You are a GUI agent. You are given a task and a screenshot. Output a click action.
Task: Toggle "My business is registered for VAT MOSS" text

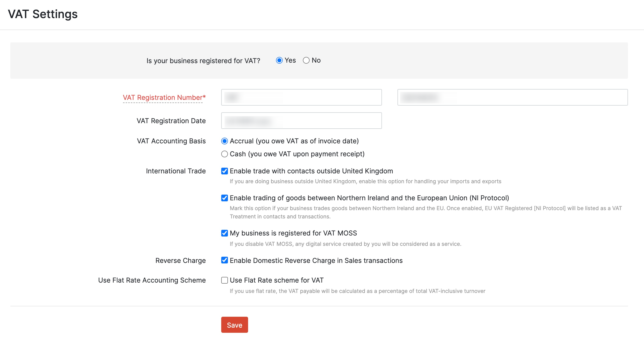click(x=293, y=233)
